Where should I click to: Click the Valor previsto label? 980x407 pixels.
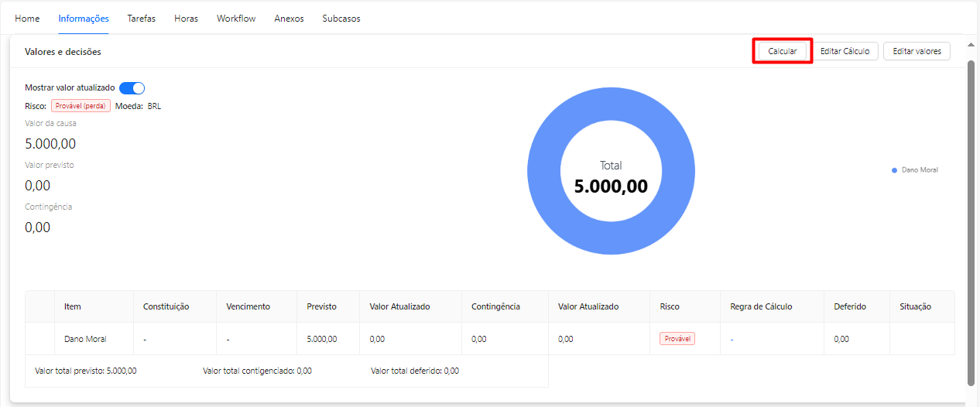50,165
